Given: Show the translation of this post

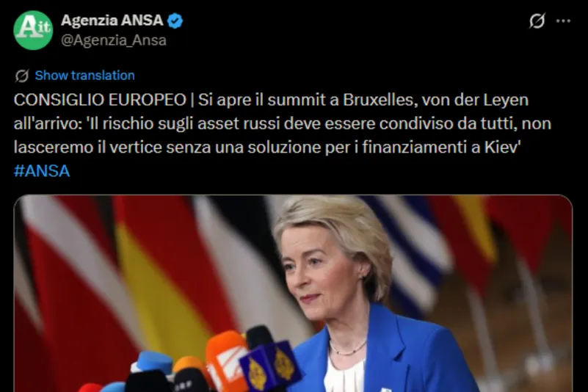Looking at the screenshot, I should coord(84,76).
